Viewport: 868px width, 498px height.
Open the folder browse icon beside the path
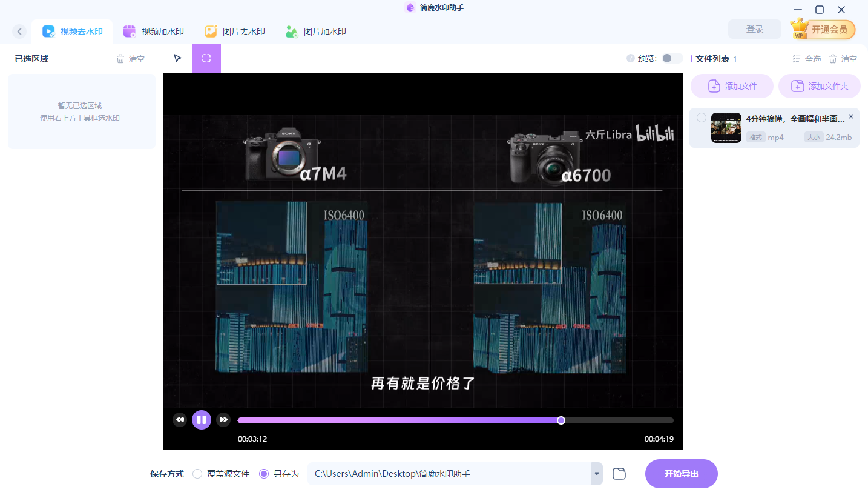(619, 474)
